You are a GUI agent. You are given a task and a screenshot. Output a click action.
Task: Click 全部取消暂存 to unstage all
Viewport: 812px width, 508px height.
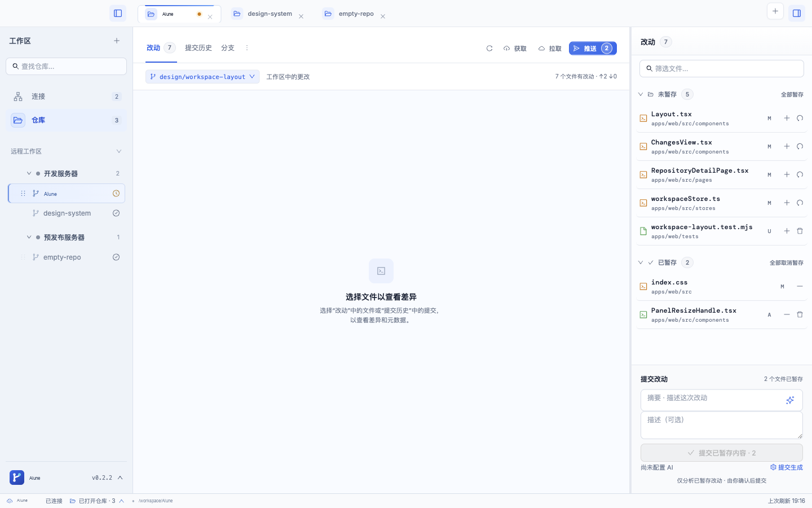(787, 262)
